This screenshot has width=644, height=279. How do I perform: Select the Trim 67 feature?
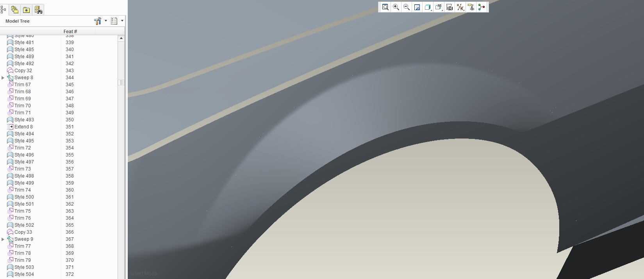point(23,85)
